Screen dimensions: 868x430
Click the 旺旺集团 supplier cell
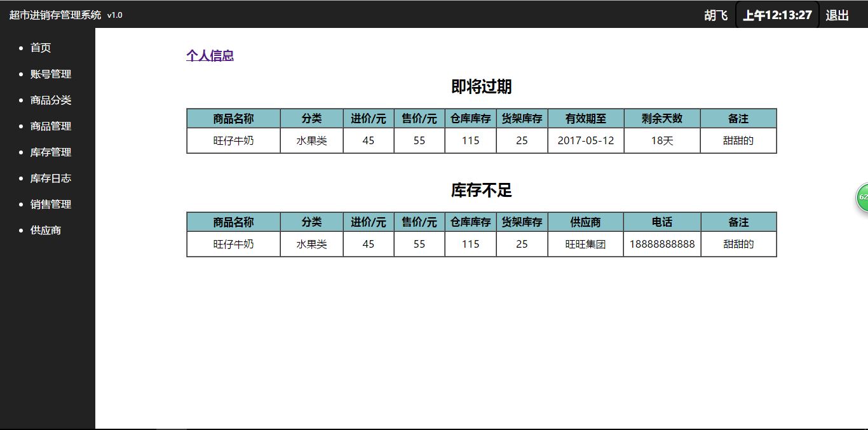(x=585, y=244)
